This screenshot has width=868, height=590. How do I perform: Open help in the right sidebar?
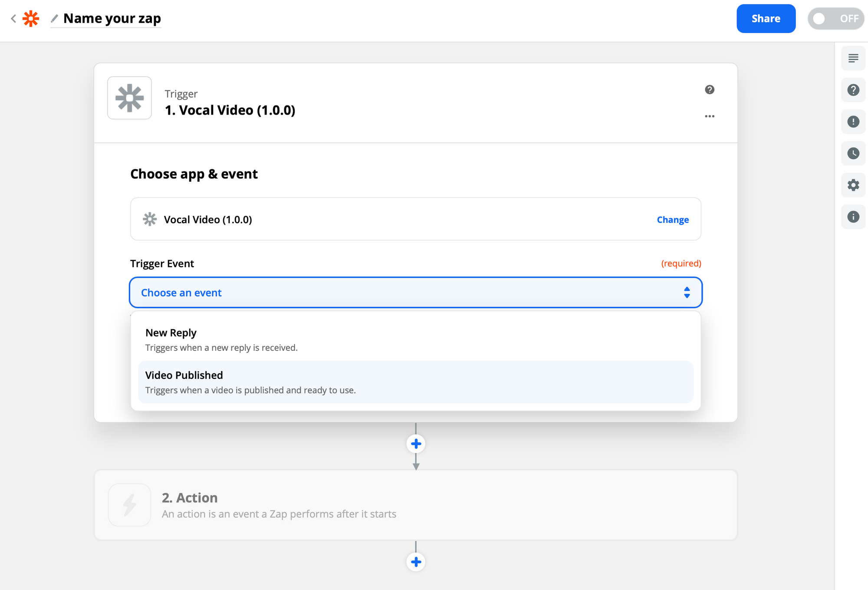point(853,90)
